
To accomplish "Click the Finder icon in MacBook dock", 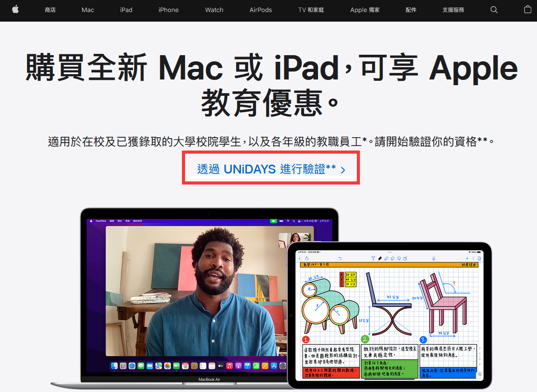I will coord(114,366).
